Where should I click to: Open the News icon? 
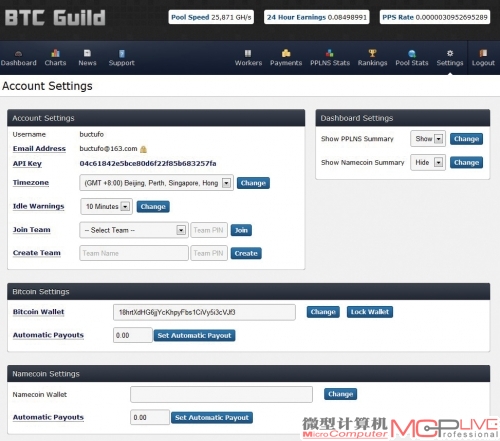point(87,53)
